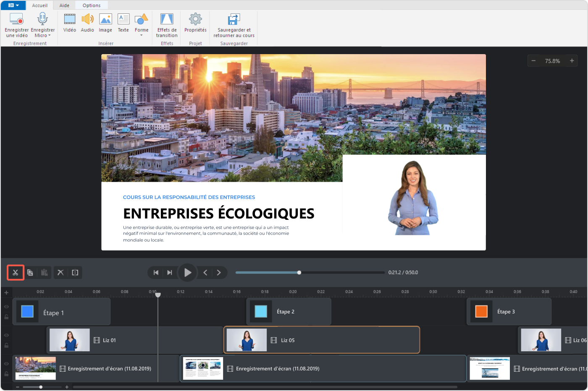Screen dimensions: 588x391
Task: Hide the Étape annotations track
Action: coord(6,307)
